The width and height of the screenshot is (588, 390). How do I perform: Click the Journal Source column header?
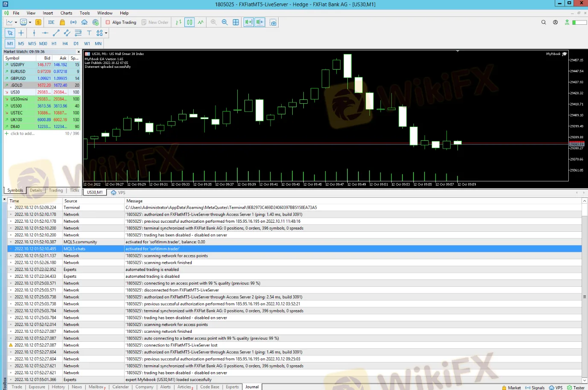click(93, 201)
